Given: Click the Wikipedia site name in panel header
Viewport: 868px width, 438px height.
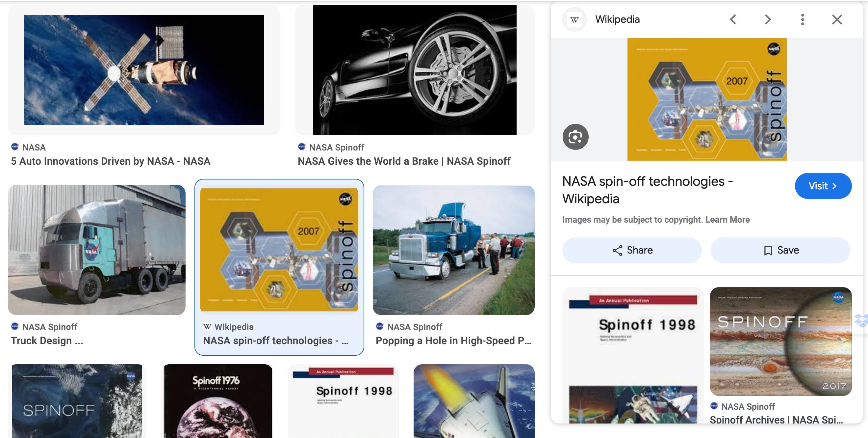Looking at the screenshot, I should point(617,19).
